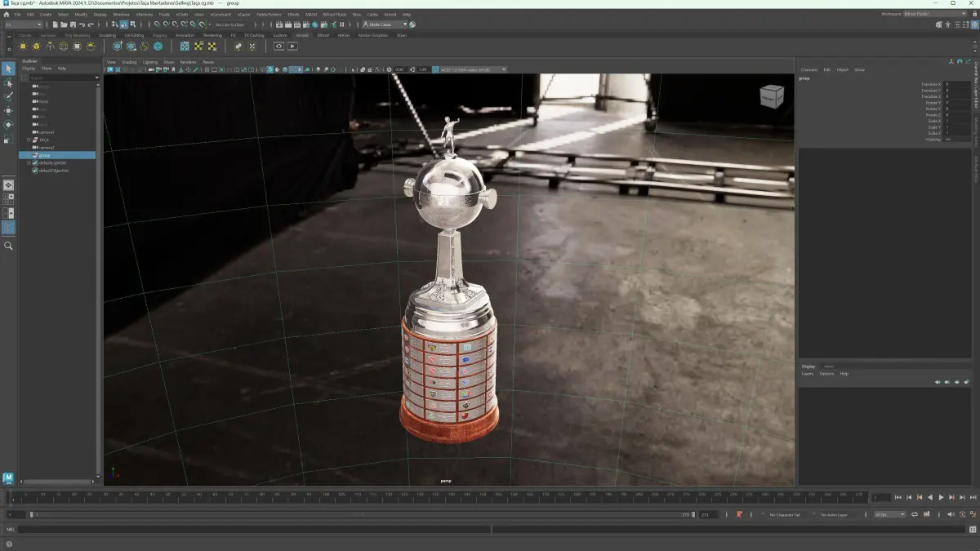The height and width of the screenshot is (551, 980).
Task: Pause Viewport 2.0 with the pause icon
Action: tap(342, 24)
